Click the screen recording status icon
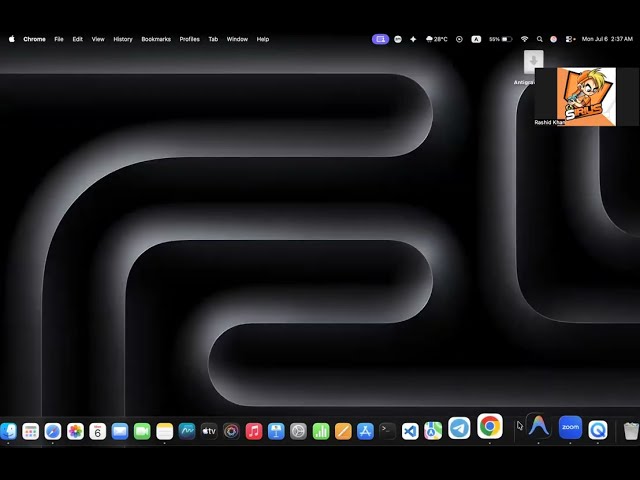Screen dimensions: 640x480 click(x=459, y=39)
